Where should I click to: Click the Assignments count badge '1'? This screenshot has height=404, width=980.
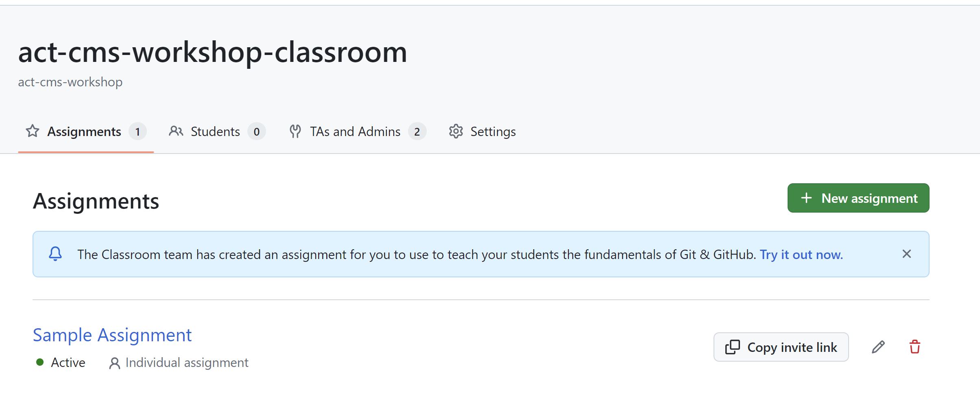point(138,132)
